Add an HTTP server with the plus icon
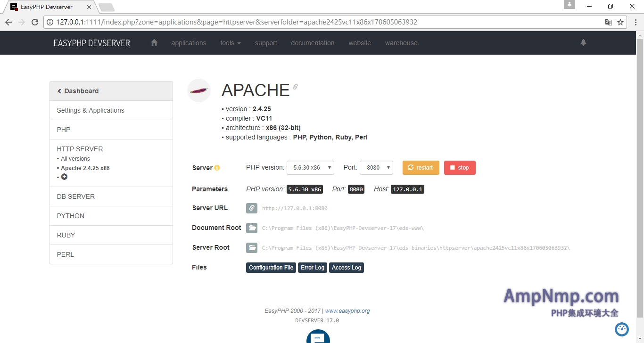 pyautogui.click(x=64, y=177)
